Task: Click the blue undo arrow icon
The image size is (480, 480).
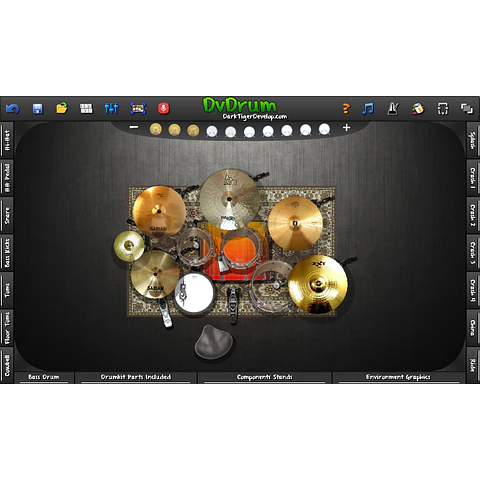Action: point(13,109)
